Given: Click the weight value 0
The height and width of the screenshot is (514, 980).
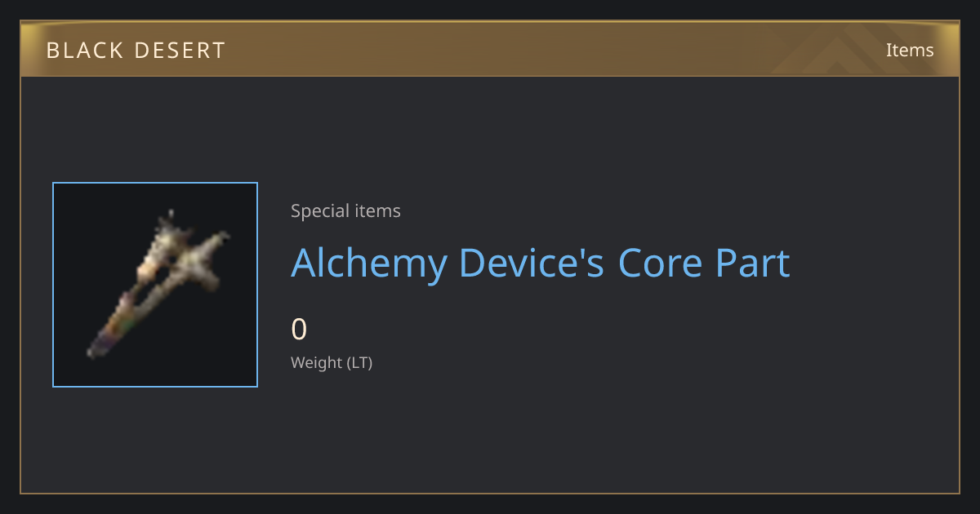Looking at the screenshot, I should [299, 330].
